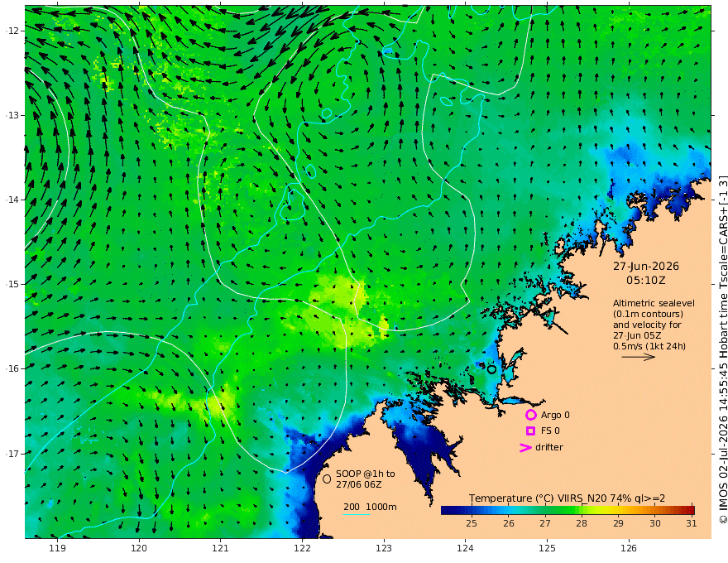Screen dimensions: 728x563
Task: Click the latitude axis label -14
Action: tap(12, 200)
